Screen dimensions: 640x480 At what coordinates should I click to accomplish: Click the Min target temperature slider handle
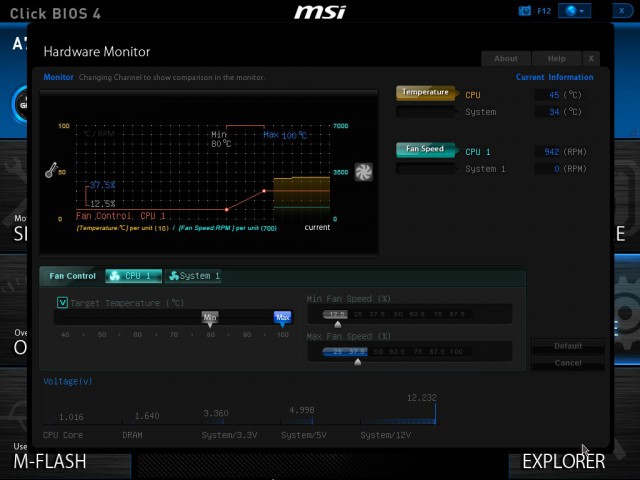click(210, 318)
